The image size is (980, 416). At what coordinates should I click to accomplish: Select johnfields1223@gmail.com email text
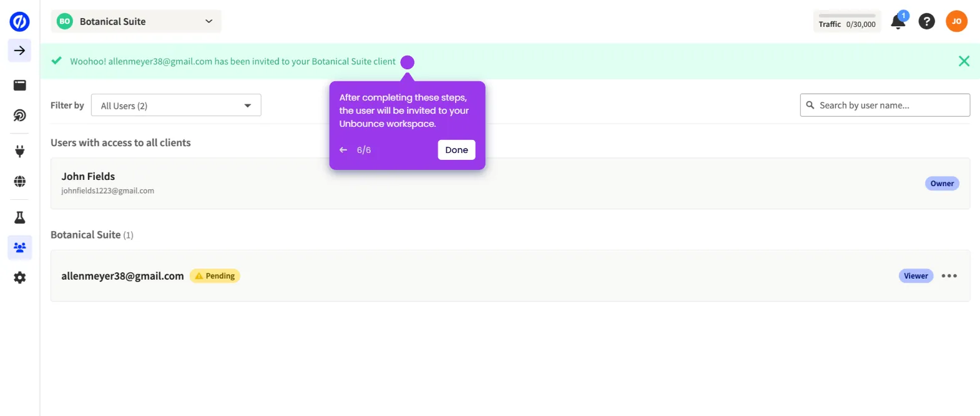[x=107, y=191]
